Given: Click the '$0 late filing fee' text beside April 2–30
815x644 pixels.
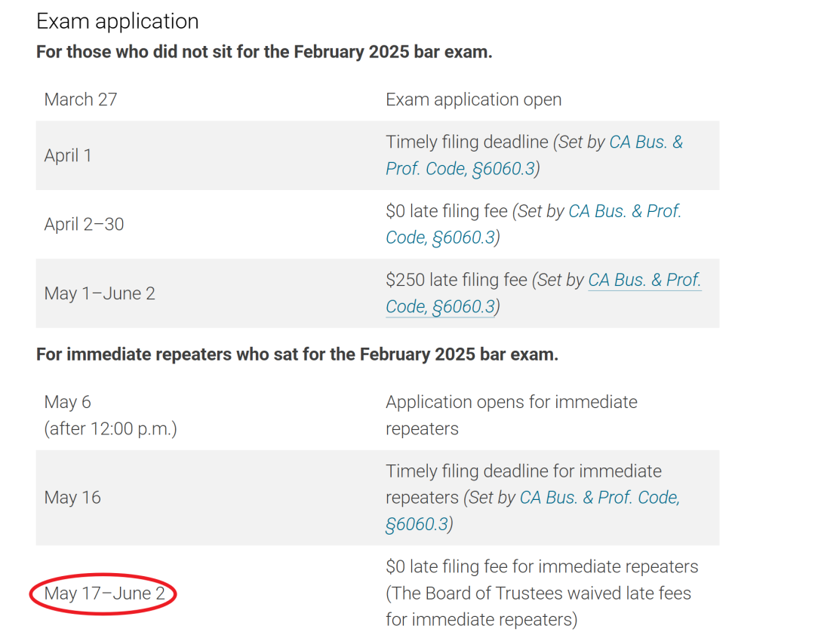Looking at the screenshot, I should 447,211.
